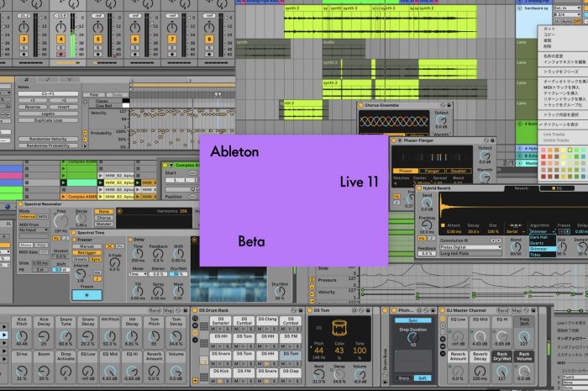Click the next IR arrow in Convolution IR

coord(499,240)
